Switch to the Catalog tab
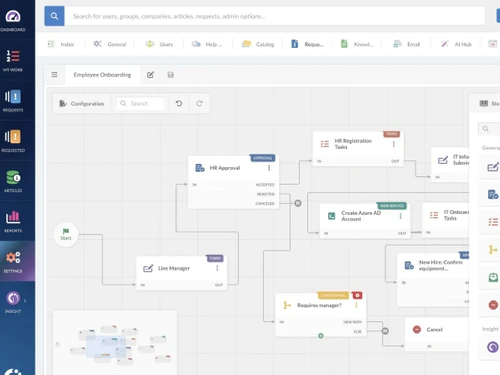 (258, 44)
